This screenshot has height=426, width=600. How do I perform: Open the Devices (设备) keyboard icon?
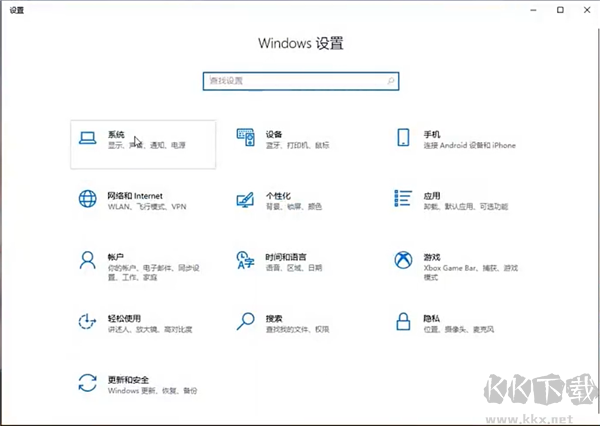(x=245, y=137)
